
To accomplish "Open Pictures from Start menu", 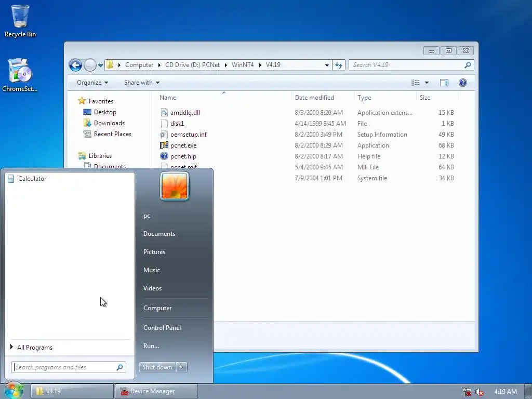I will coord(154,252).
